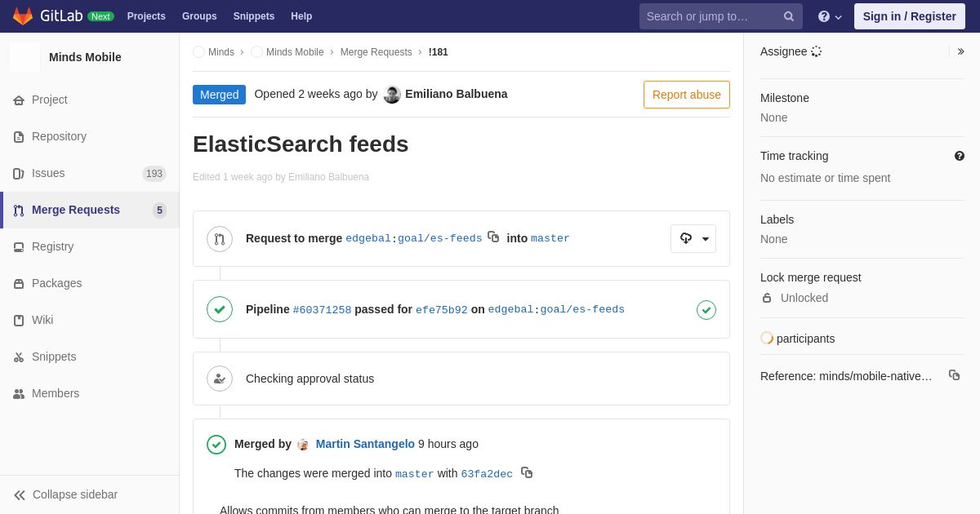Click Sign in / Register button
The width and height of the screenshot is (980, 514).
(x=909, y=16)
